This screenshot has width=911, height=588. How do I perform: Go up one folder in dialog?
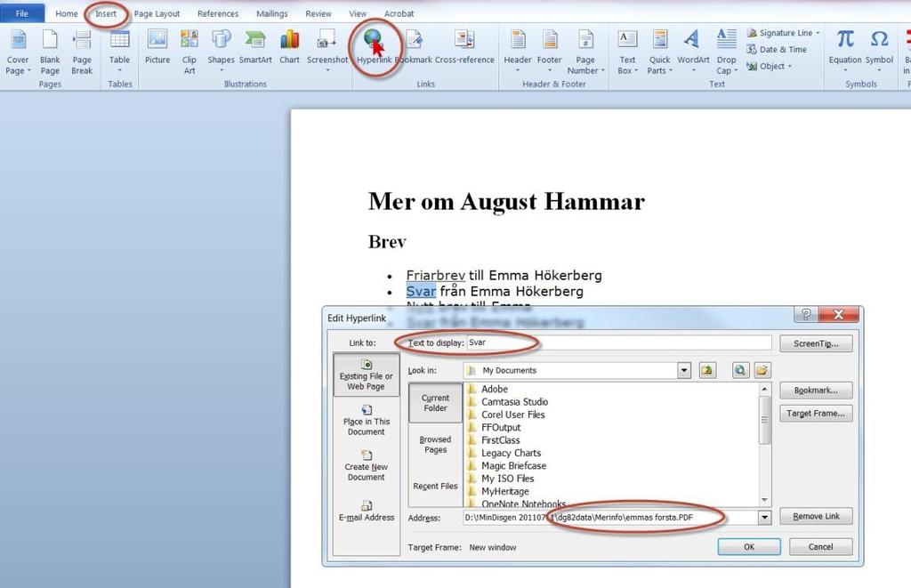[707, 370]
